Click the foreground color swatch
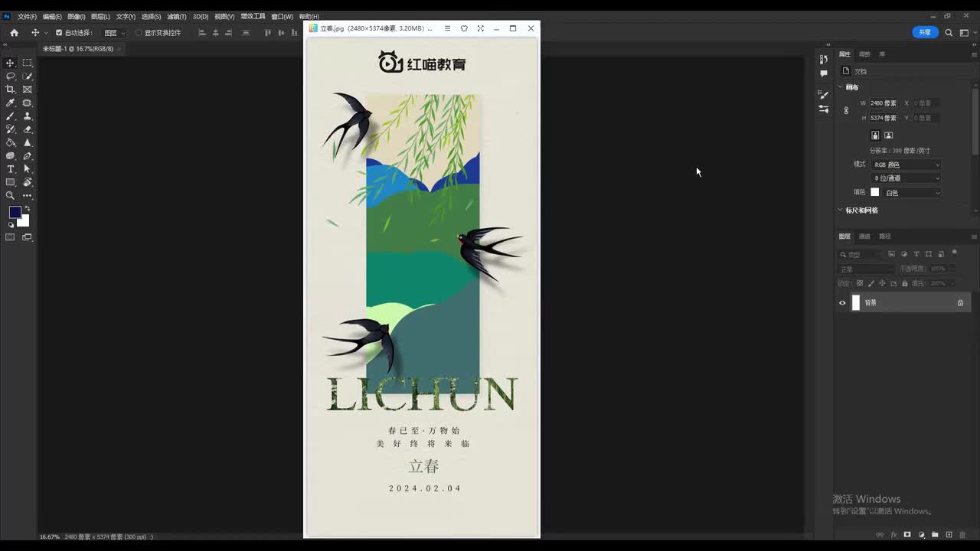Image resolution: width=980 pixels, height=551 pixels. click(x=15, y=212)
